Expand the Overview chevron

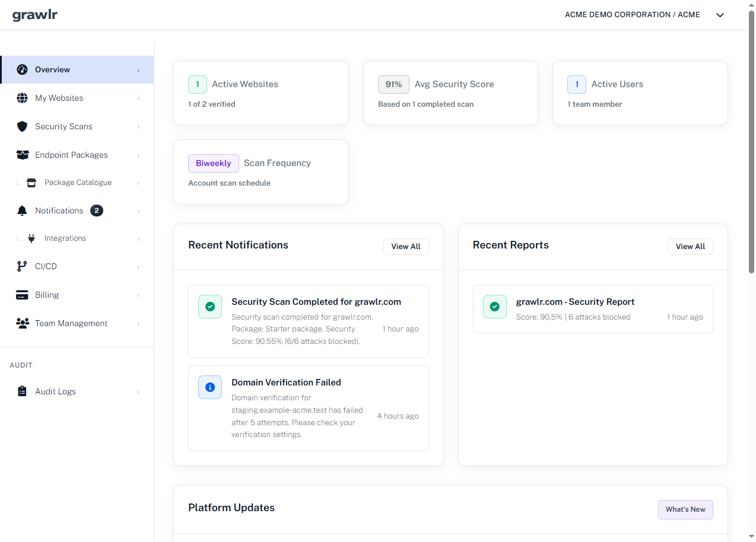click(138, 71)
